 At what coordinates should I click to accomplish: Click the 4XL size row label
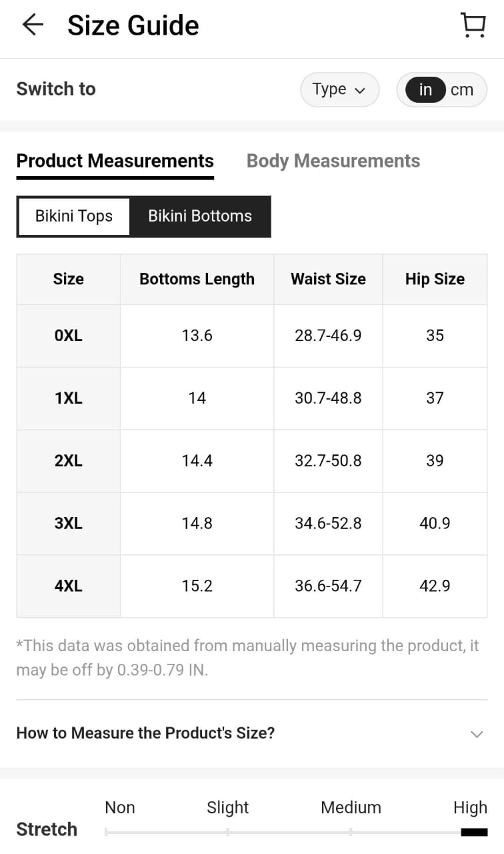click(69, 586)
